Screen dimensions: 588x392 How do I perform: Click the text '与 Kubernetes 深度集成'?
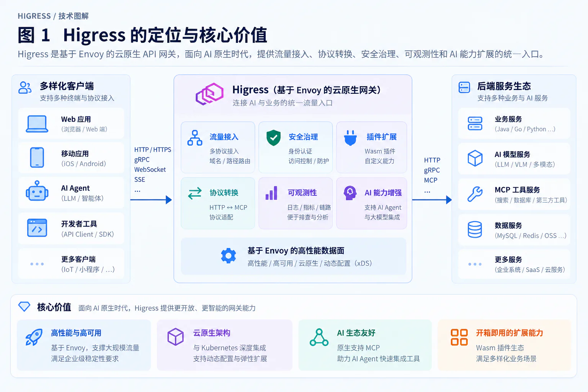pyautogui.click(x=230, y=348)
